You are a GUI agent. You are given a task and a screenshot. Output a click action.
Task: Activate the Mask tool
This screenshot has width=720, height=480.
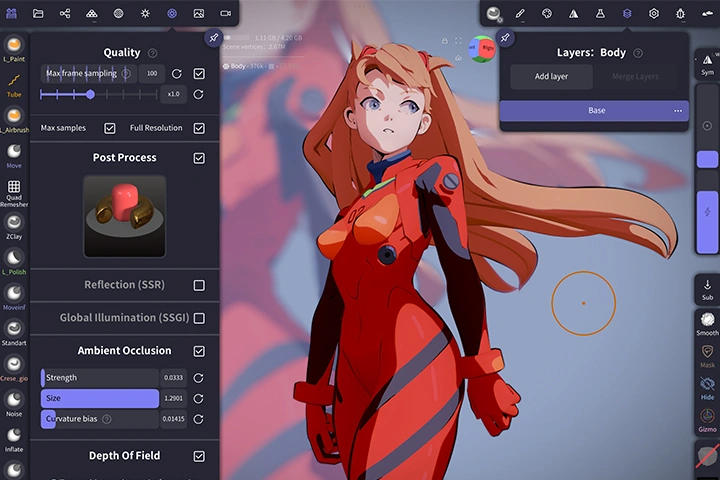tap(707, 356)
